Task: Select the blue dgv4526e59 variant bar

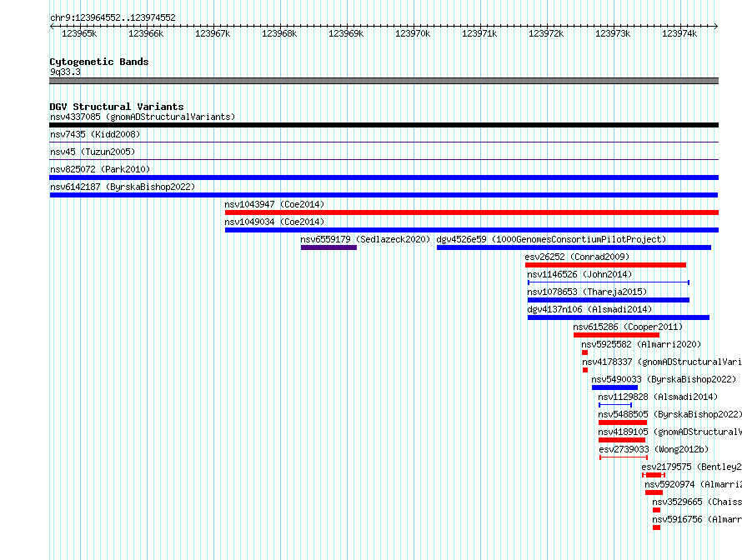Action: [574, 247]
